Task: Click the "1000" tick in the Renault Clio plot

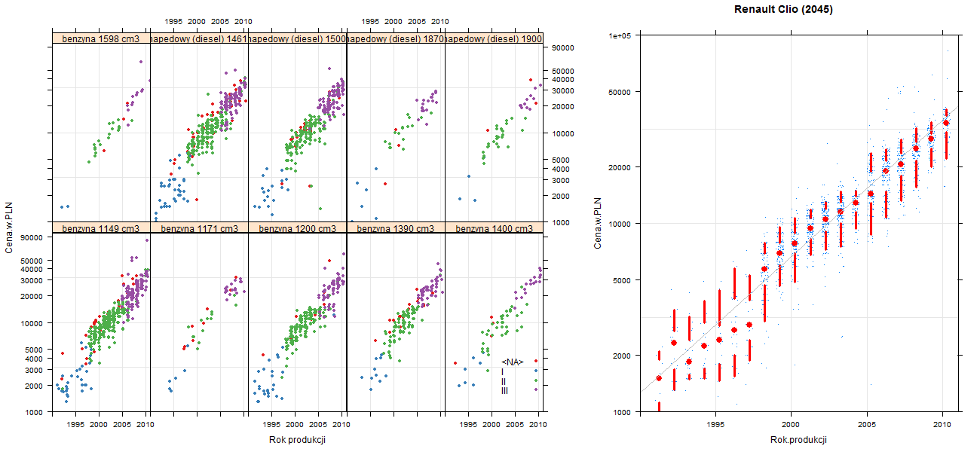Action: [622, 412]
